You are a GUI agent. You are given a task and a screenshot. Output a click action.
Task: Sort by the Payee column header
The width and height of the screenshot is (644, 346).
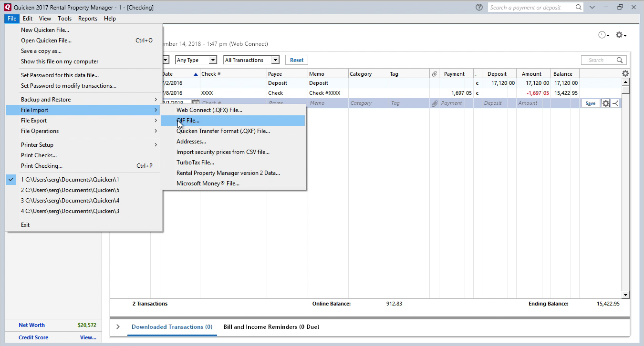click(287, 74)
